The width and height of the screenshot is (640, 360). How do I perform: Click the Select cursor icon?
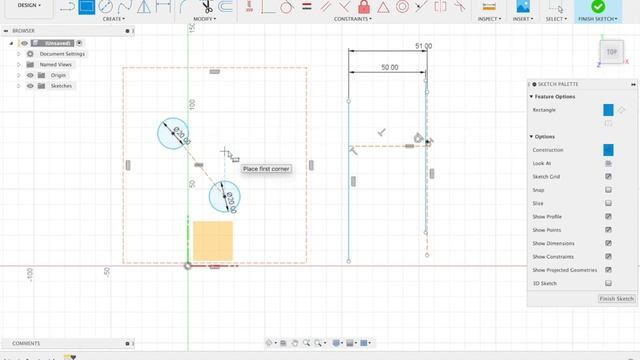(x=556, y=7)
